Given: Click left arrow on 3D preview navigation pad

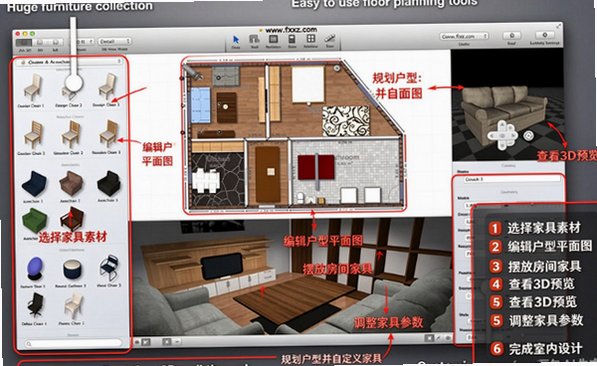Looking at the screenshot, I should click(493, 135).
